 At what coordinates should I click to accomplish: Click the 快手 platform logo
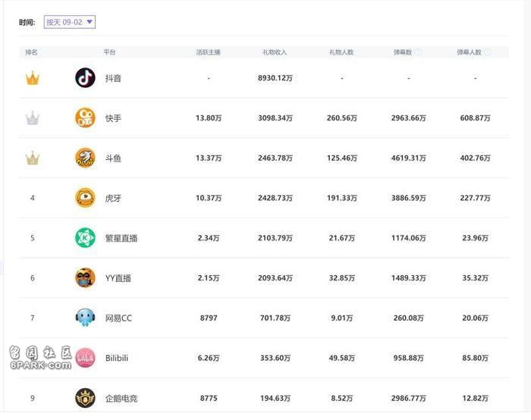click(85, 118)
